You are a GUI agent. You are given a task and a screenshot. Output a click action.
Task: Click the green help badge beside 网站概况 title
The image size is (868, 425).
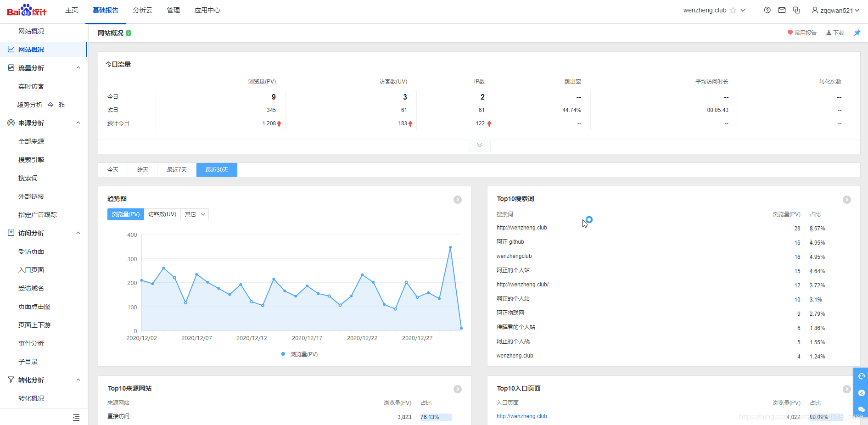(x=129, y=33)
